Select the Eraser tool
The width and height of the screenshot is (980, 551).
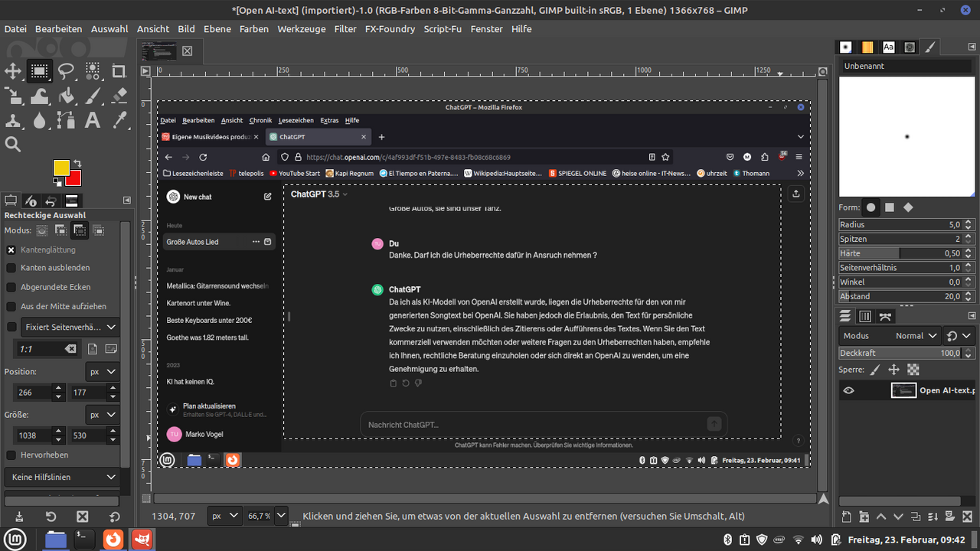(119, 96)
